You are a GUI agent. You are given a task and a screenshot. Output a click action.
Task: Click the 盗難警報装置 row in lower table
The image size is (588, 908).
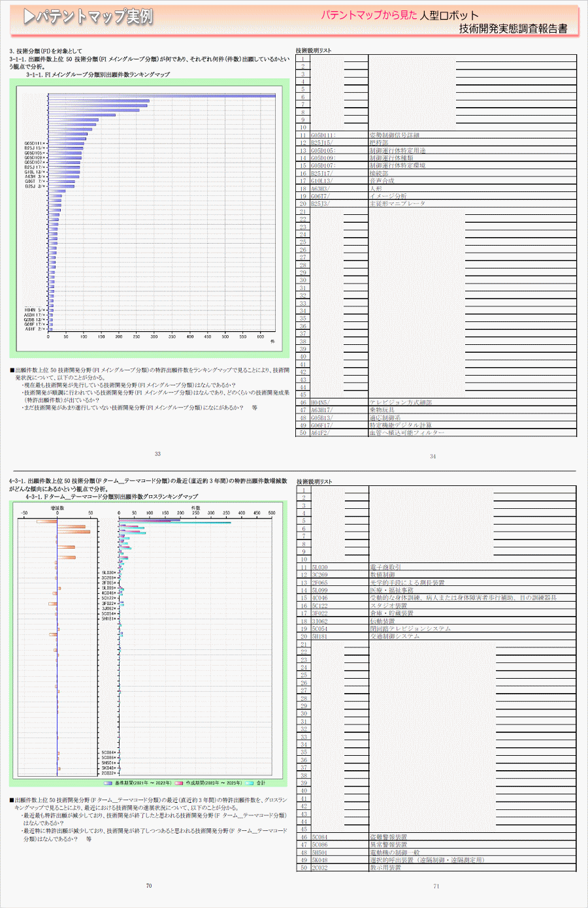[x=388, y=837]
